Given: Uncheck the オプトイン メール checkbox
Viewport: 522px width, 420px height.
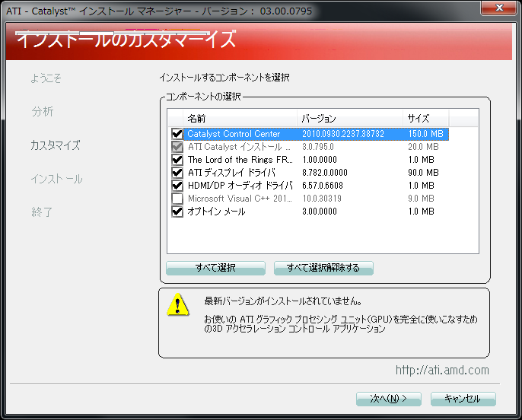Looking at the screenshot, I should click(x=177, y=212).
